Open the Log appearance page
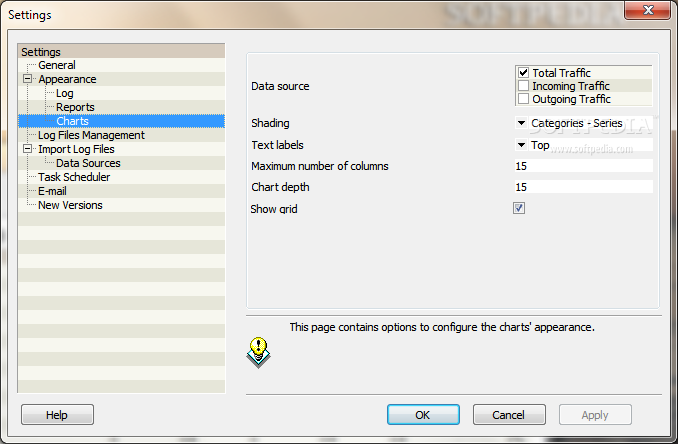 point(64,93)
